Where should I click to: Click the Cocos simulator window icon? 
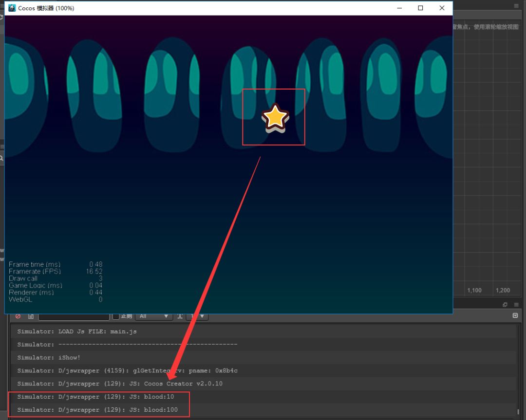click(12, 8)
